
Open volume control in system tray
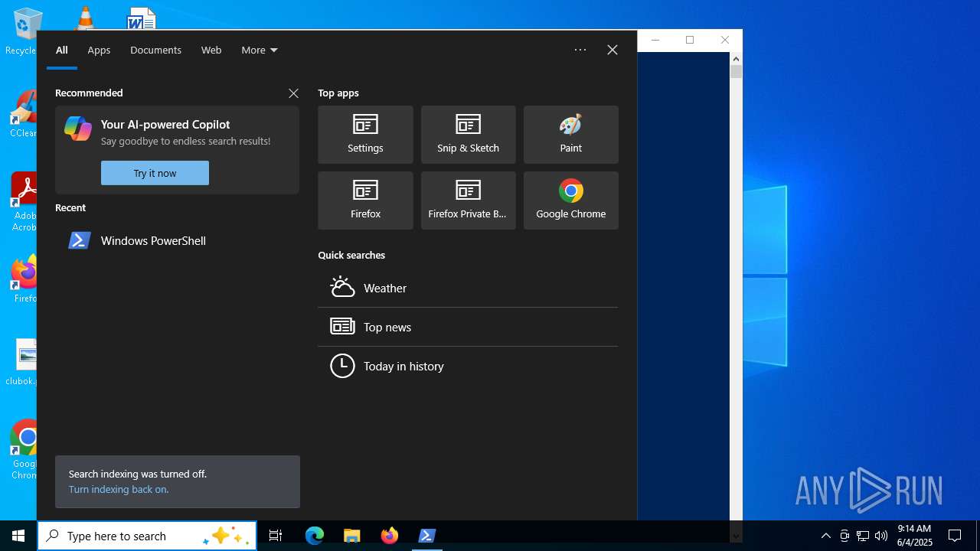click(x=881, y=536)
